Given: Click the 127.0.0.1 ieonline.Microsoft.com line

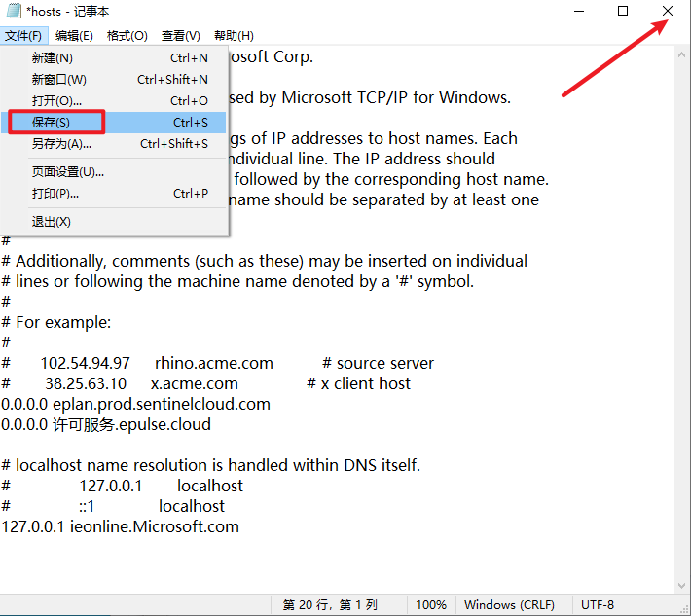Looking at the screenshot, I should pyautogui.click(x=120, y=526).
